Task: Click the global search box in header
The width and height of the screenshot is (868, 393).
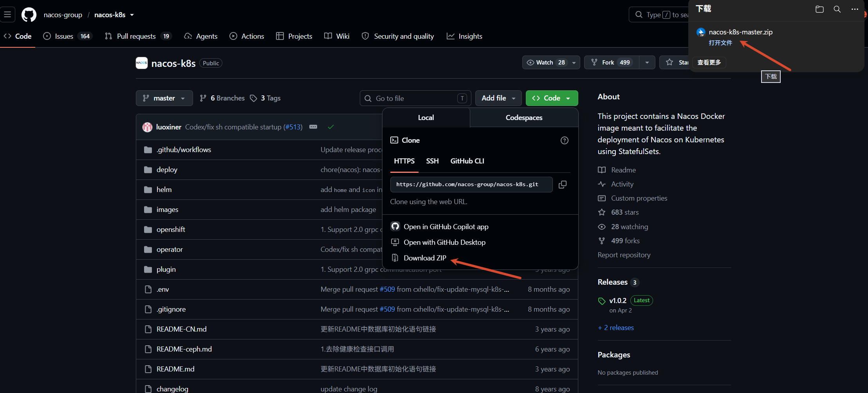Action: [x=659, y=15]
